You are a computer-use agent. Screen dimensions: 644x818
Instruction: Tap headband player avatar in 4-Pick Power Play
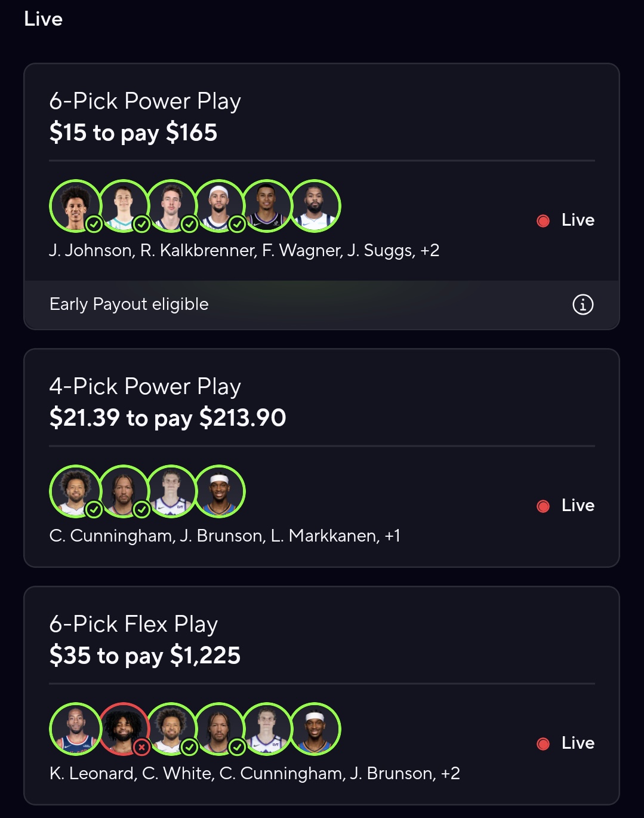tap(220, 490)
